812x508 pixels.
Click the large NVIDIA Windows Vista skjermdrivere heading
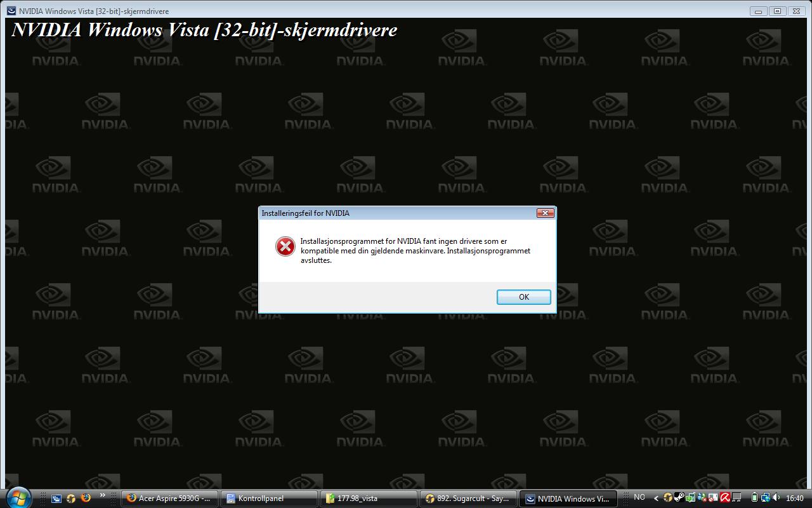204,30
